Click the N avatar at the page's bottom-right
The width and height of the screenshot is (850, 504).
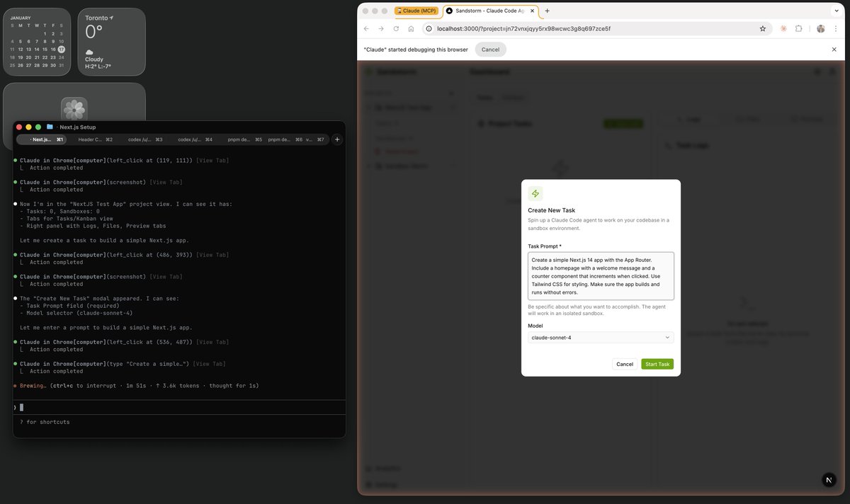tap(829, 479)
